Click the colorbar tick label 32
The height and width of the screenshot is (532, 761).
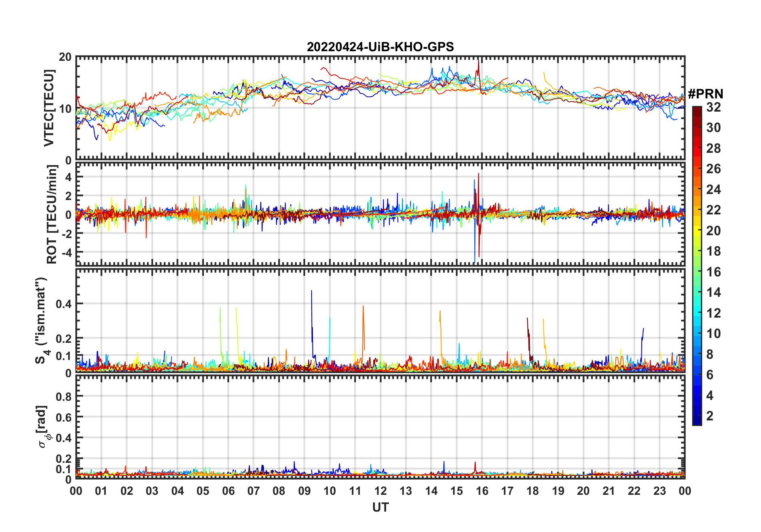(x=713, y=107)
